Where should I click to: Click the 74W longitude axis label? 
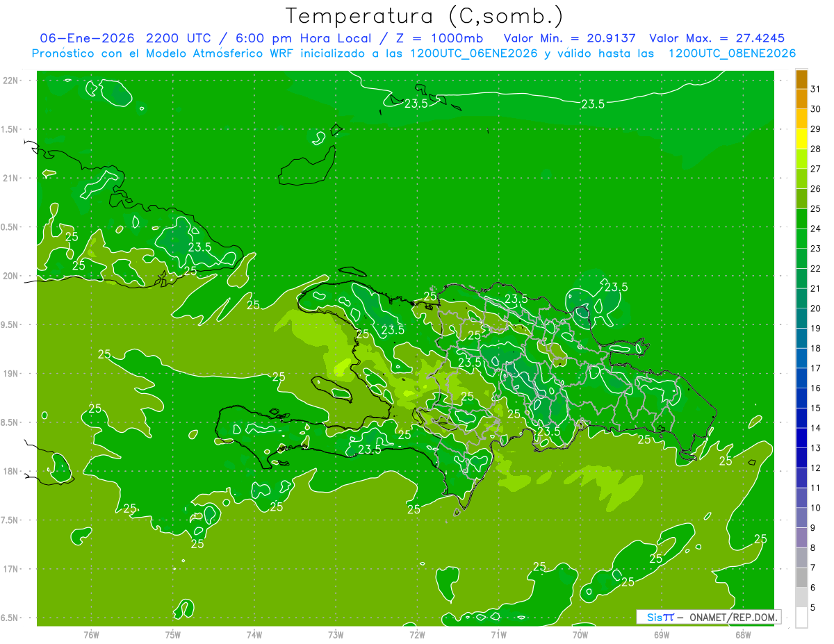(x=254, y=635)
